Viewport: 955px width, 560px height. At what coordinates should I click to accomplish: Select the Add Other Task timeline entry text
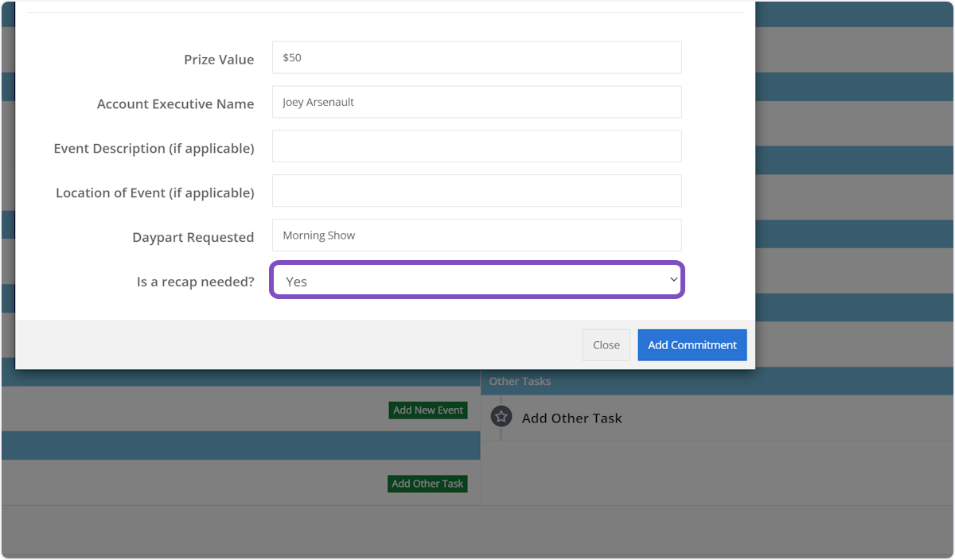pyautogui.click(x=571, y=418)
